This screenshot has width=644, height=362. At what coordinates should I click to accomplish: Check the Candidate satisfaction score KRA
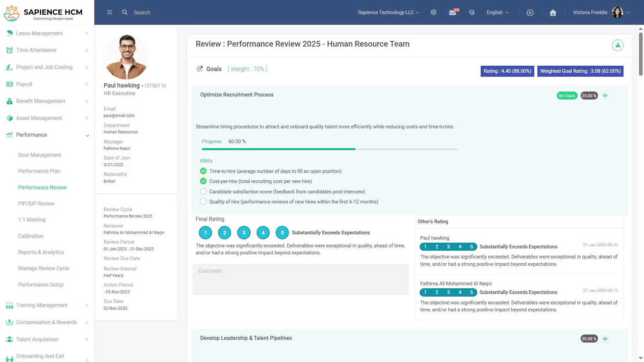(203, 191)
